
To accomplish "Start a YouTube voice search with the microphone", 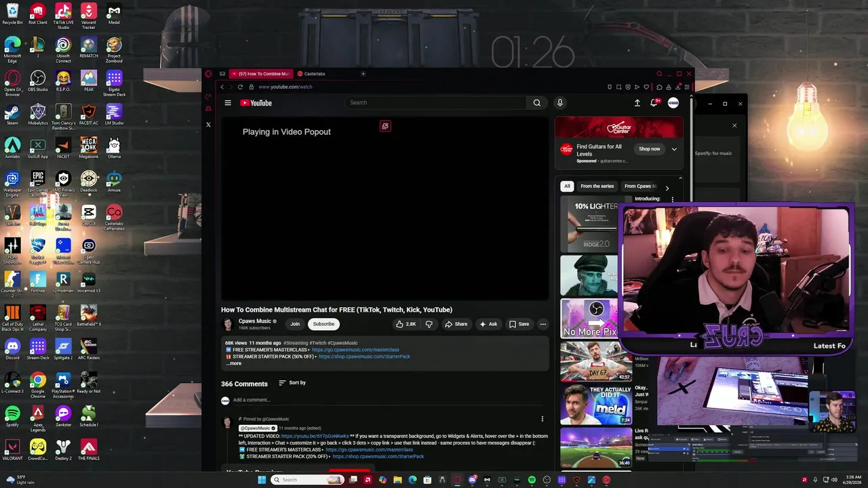I will click(559, 102).
